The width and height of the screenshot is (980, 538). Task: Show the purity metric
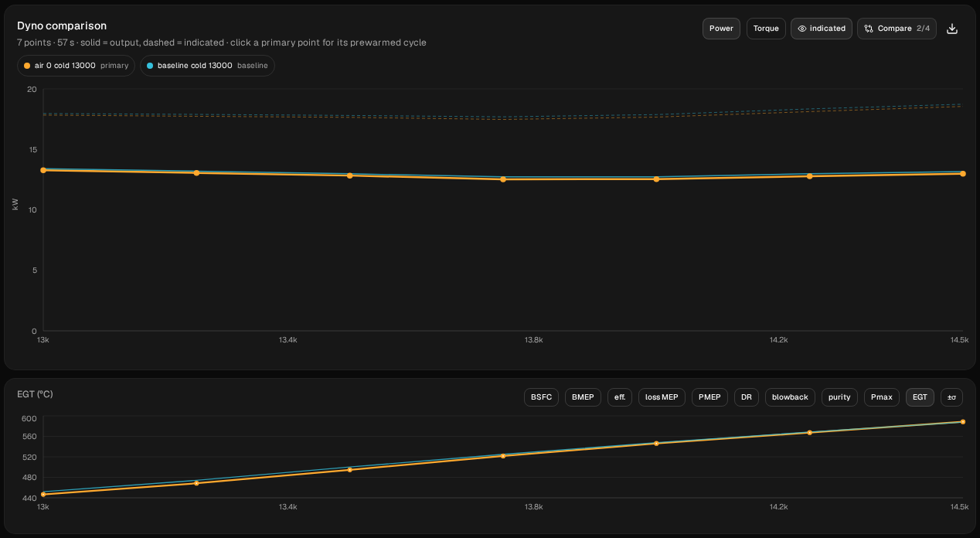[839, 397]
